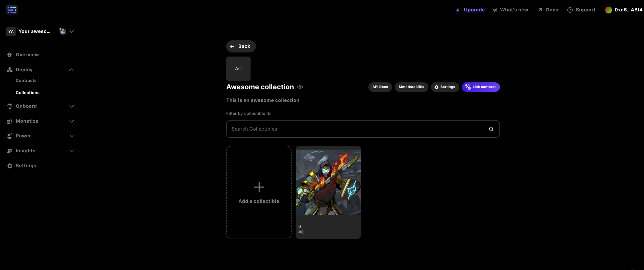The width and height of the screenshot is (644, 270).
Task: Click the app logo in top left corner
Action: pos(12,10)
